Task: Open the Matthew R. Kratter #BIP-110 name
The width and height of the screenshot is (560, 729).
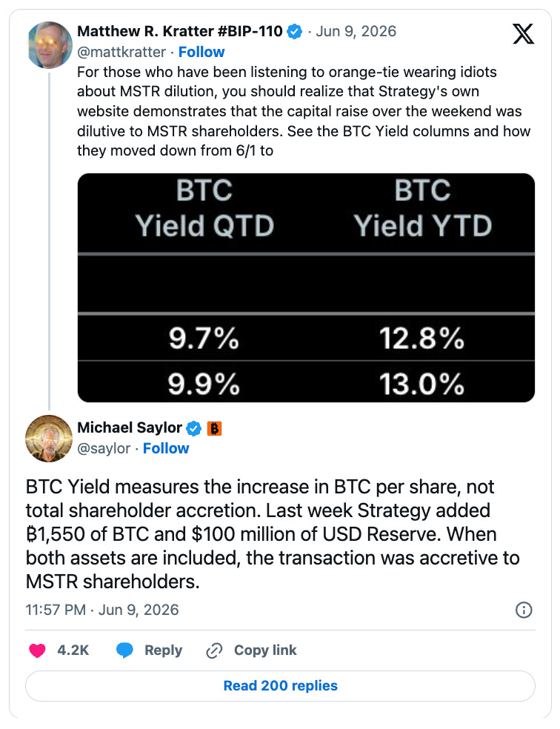Action: click(180, 31)
